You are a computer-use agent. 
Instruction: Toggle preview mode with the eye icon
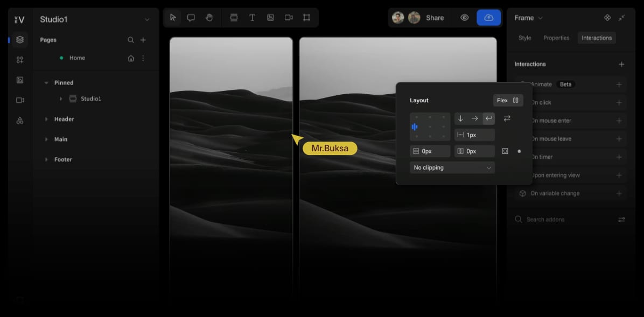464,17
